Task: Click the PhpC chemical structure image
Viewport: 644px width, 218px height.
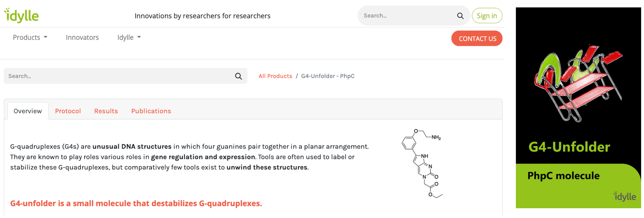Action: tap(422, 163)
